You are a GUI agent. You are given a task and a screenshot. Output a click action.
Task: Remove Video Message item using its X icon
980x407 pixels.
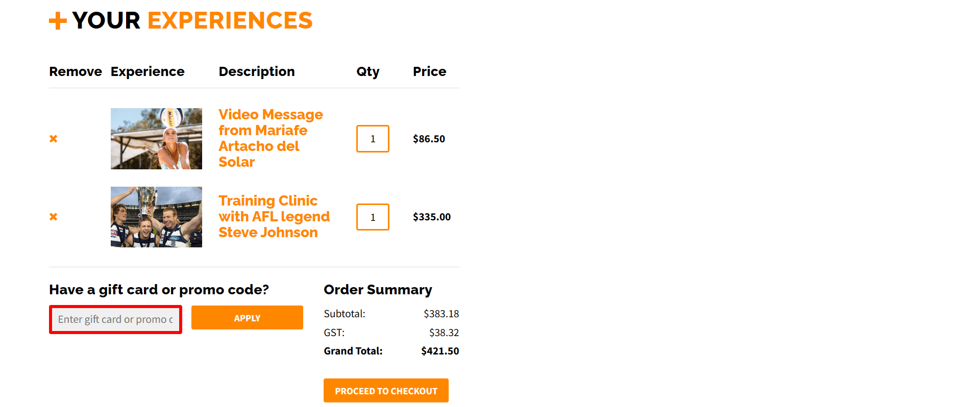(x=53, y=138)
